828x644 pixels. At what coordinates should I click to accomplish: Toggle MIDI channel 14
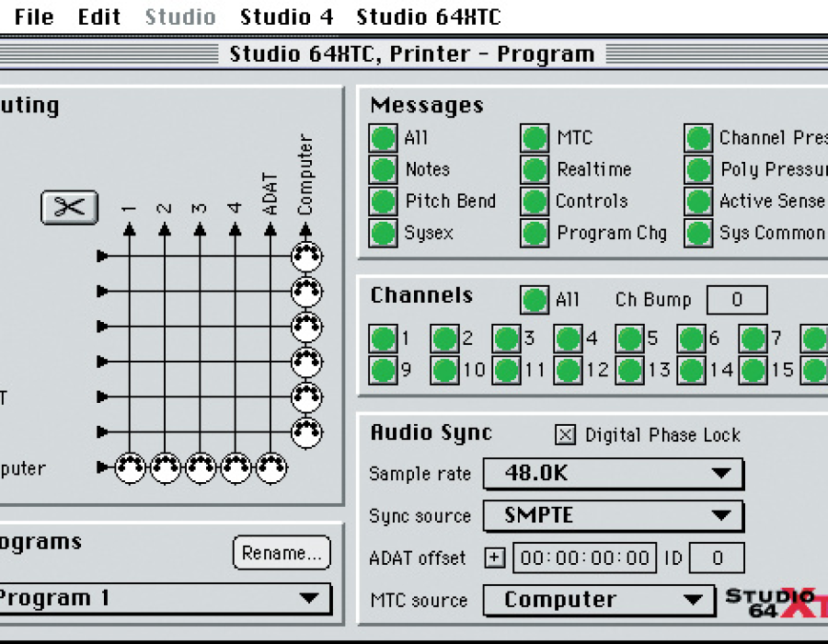coord(691,371)
